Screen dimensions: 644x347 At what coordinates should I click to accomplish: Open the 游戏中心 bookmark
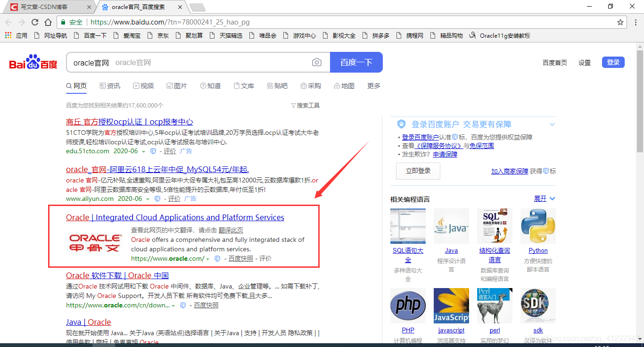[x=300, y=35]
